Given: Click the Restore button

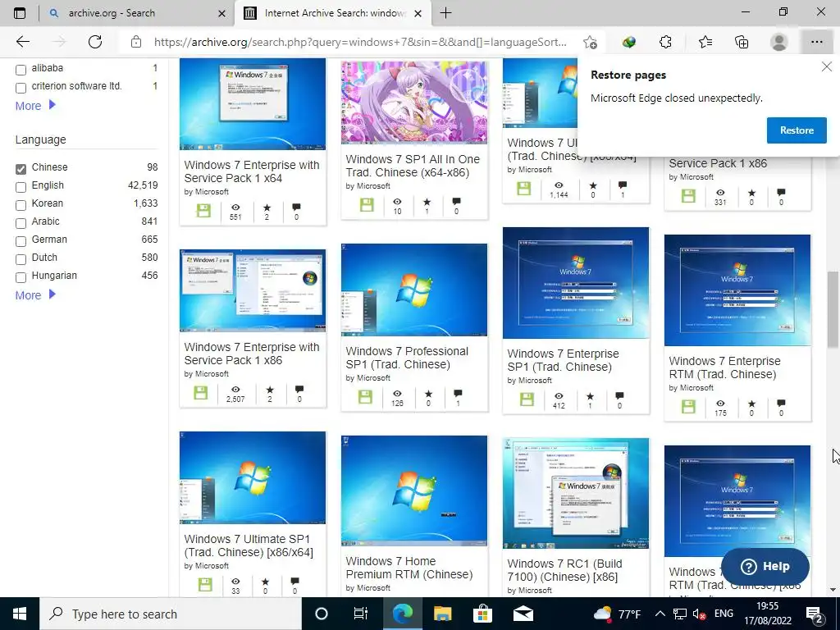Looking at the screenshot, I should 797,130.
